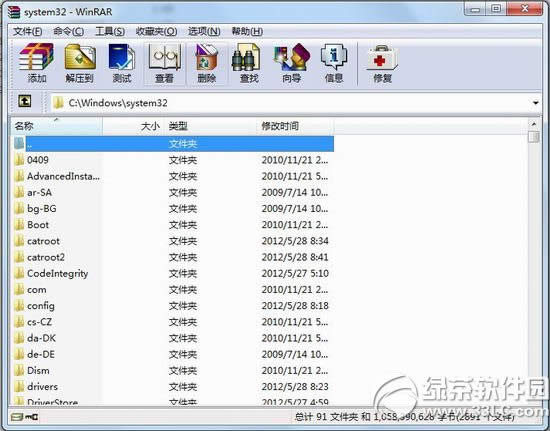The height and width of the screenshot is (431, 550).
Task: Select the Boot folder icon
Action: (19, 225)
